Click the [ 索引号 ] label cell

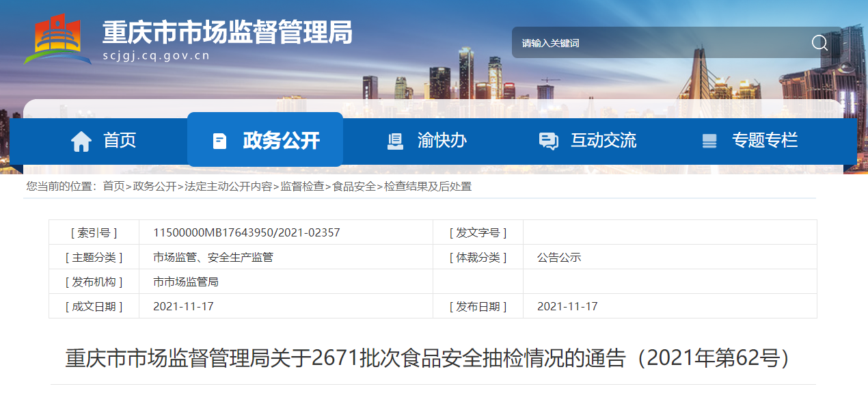pyautogui.click(x=94, y=232)
